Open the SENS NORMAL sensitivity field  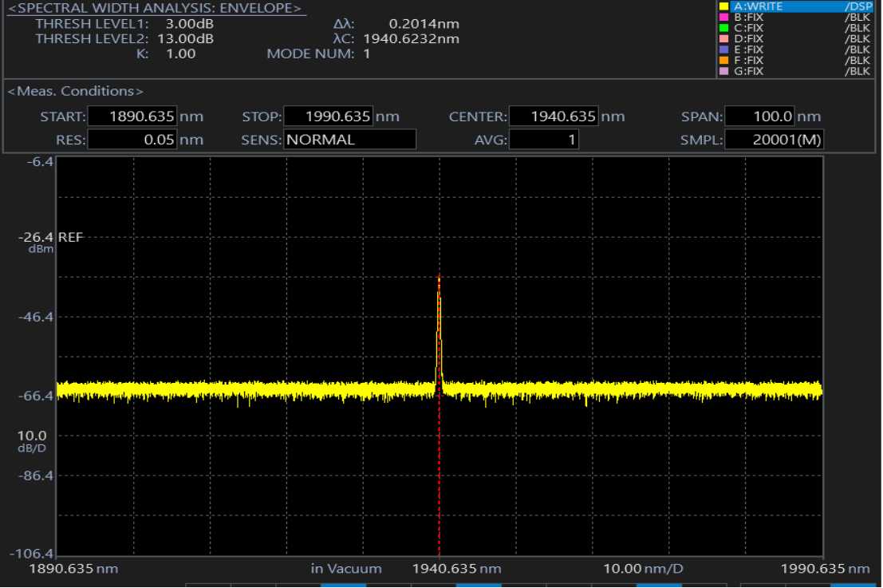click(x=349, y=140)
